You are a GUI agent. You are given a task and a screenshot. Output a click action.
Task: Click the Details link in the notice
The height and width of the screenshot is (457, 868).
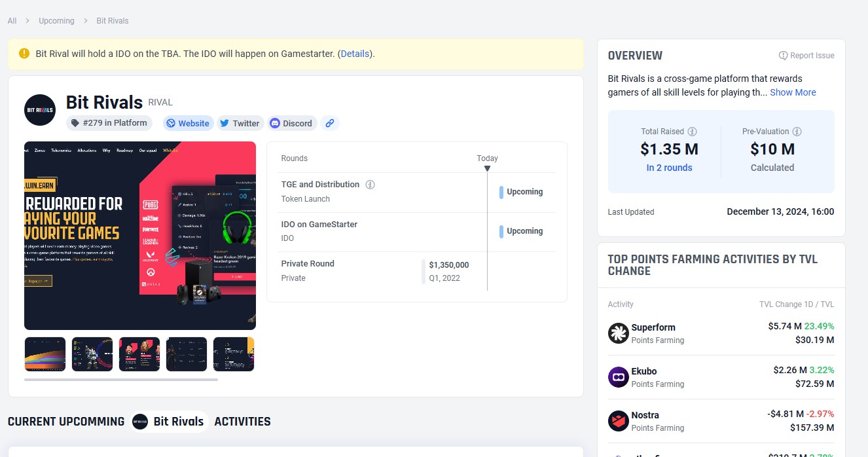[355, 54]
